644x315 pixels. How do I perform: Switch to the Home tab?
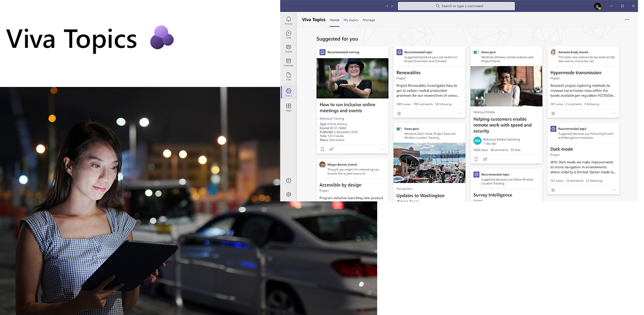coord(334,20)
